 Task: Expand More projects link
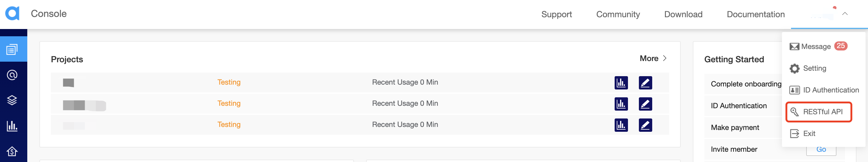(653, 58)
